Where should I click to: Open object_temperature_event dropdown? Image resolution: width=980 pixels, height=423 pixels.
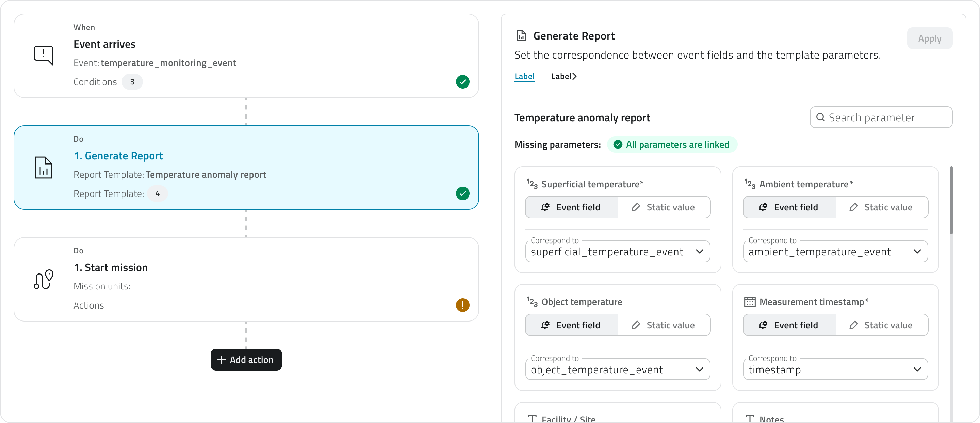[618, 369]
